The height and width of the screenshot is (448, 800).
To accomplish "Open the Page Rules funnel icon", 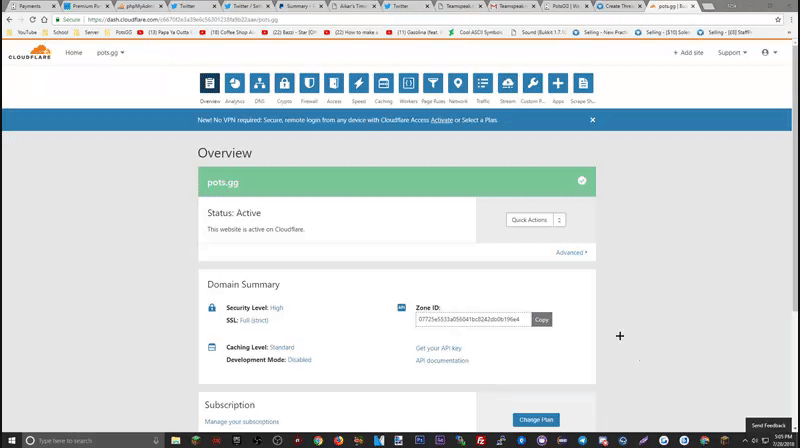I will pyautogui.click(x=433, y=83).
